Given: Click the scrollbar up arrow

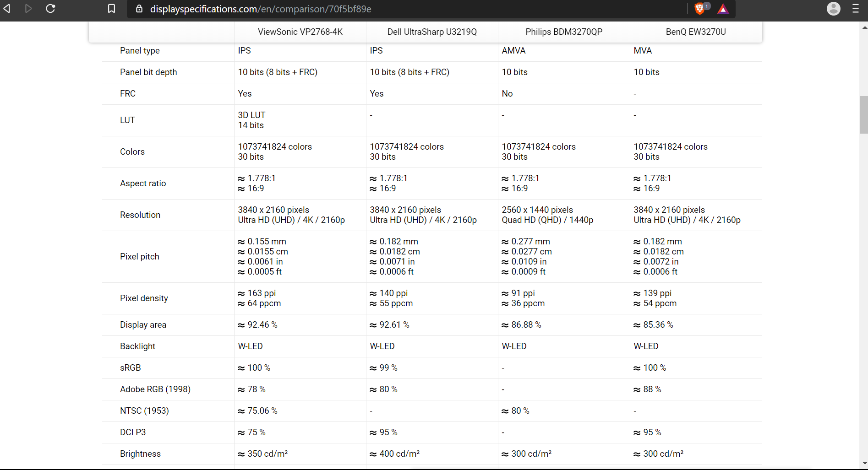Looking at the screenshot, I should pos(864,27).
